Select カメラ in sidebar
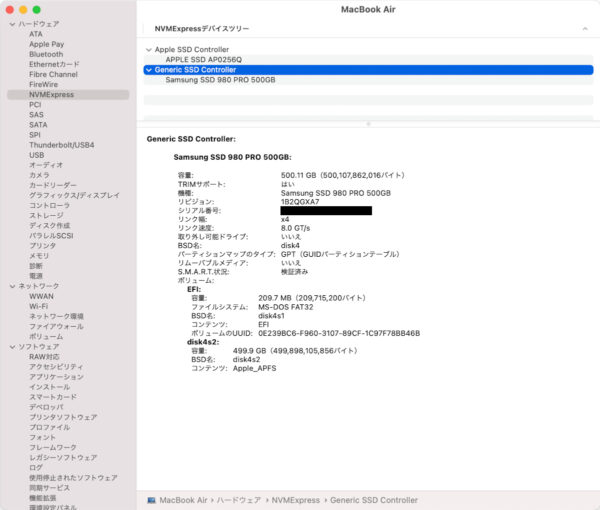 39,175
